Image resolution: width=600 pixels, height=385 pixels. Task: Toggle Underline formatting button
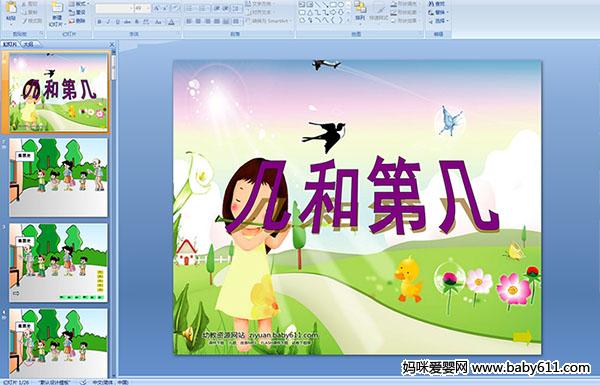pos(117,22)
